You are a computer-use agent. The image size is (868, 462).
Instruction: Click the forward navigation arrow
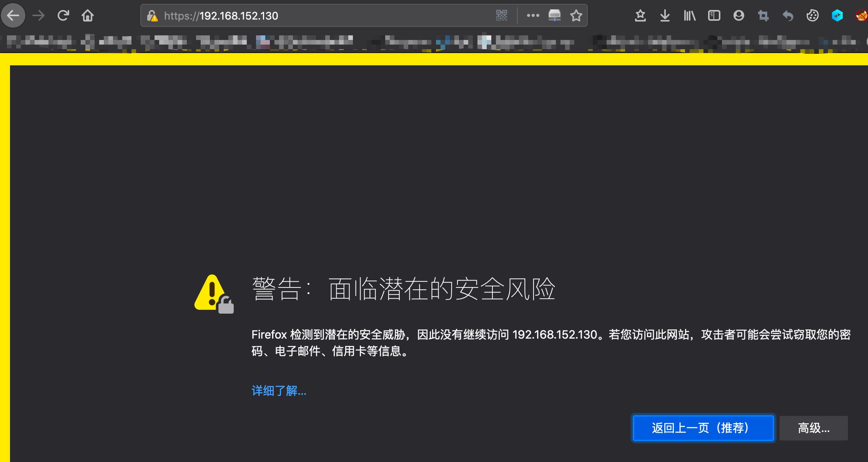point(38,16)
